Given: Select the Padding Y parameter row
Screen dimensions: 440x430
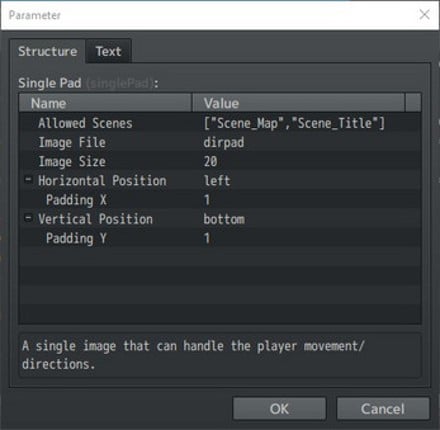Looking at the screenshot, I should (220, 238).
